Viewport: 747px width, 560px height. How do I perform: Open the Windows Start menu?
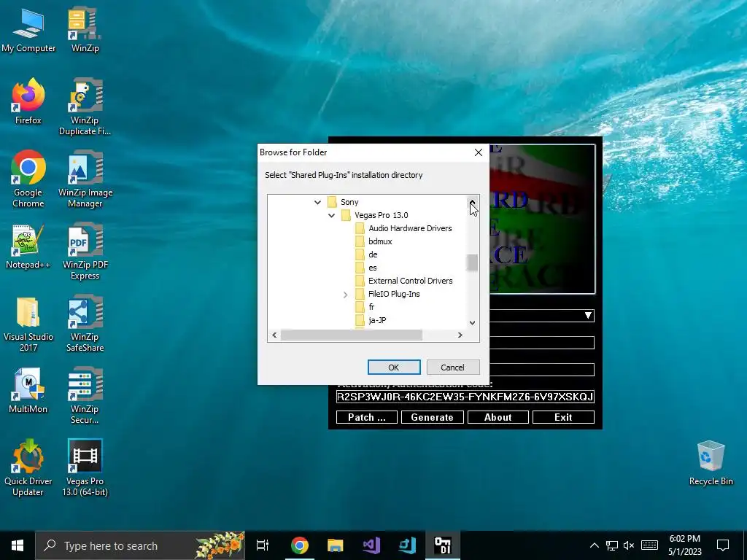coord(18,545)
